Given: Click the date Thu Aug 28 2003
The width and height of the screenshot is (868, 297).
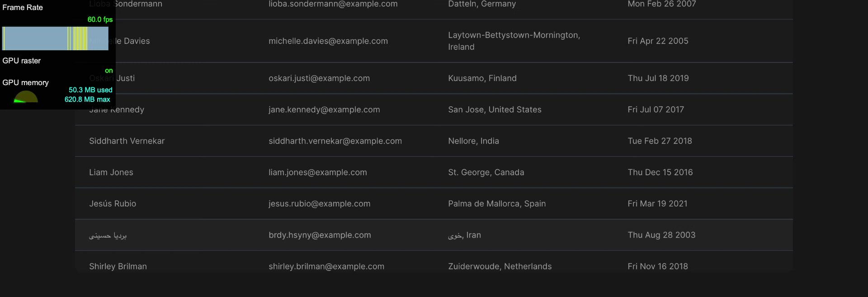Looking at the screenshot, I should (661, 235).
